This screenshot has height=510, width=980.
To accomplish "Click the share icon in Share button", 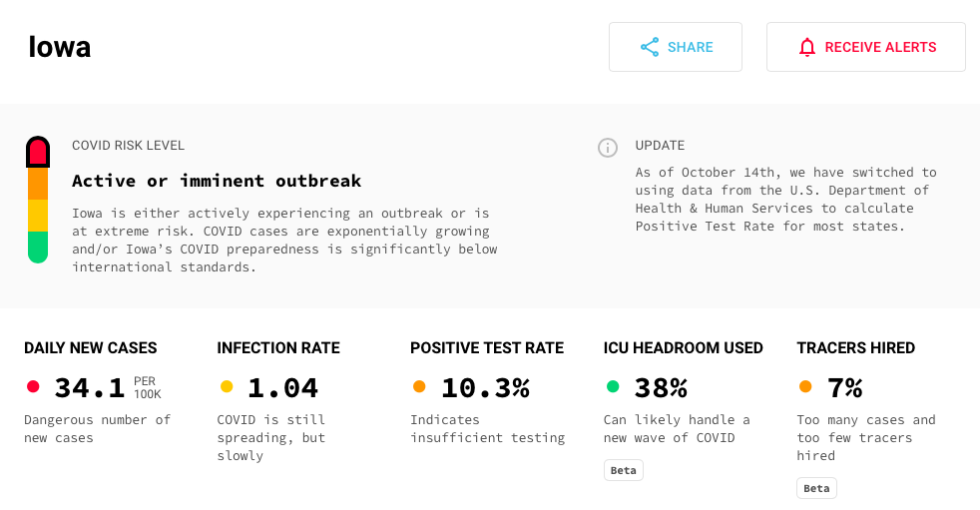I will pos(650,47).
